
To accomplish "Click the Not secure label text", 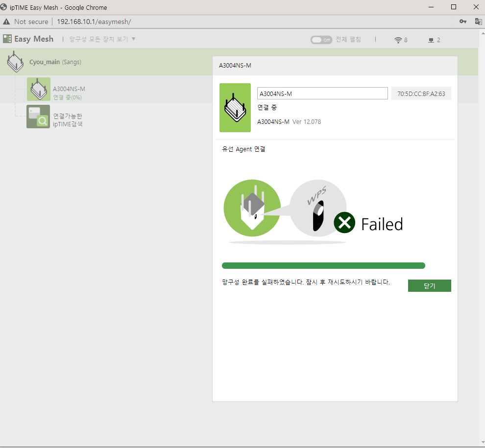I will tap(31, 22).
